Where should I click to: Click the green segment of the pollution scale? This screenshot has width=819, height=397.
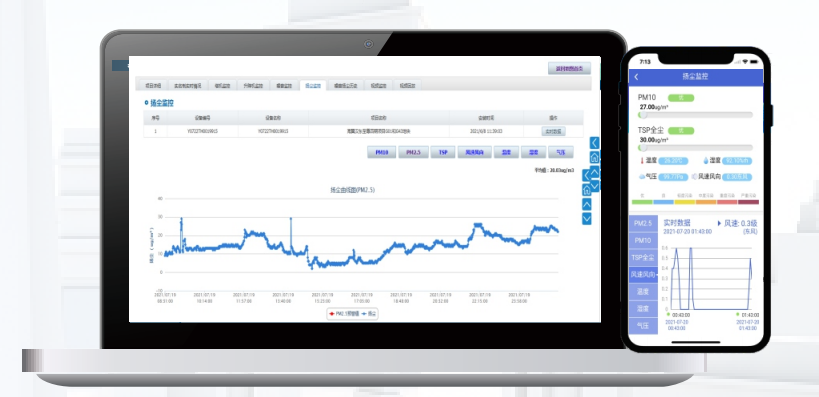(642, 202)
